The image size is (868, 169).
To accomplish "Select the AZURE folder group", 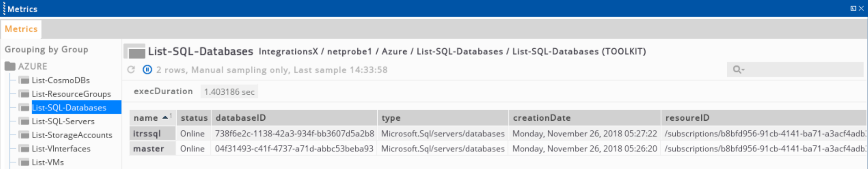I will click(33, 67).
